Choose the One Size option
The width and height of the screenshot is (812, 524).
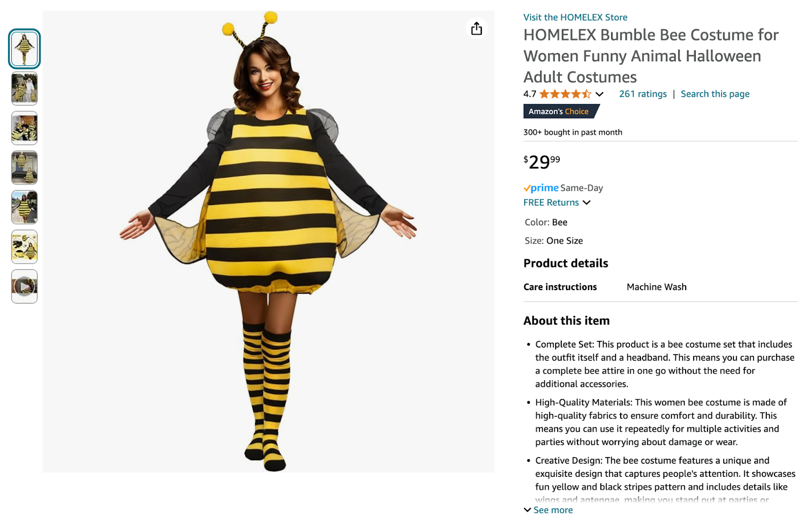[x=564, y=240]
